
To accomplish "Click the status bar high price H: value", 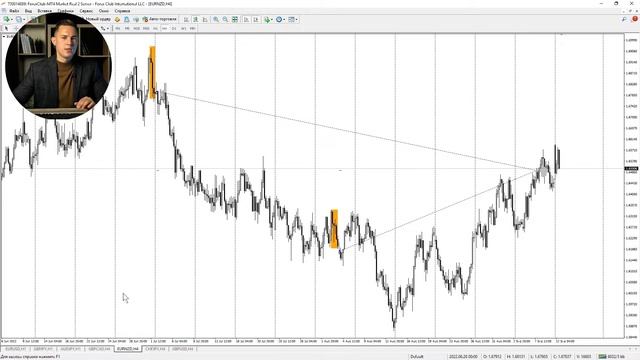I will pyautogui.click(x=516, y=357).
